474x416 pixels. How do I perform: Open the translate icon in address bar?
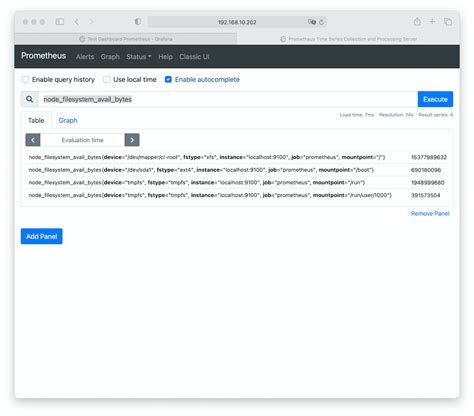312,22
